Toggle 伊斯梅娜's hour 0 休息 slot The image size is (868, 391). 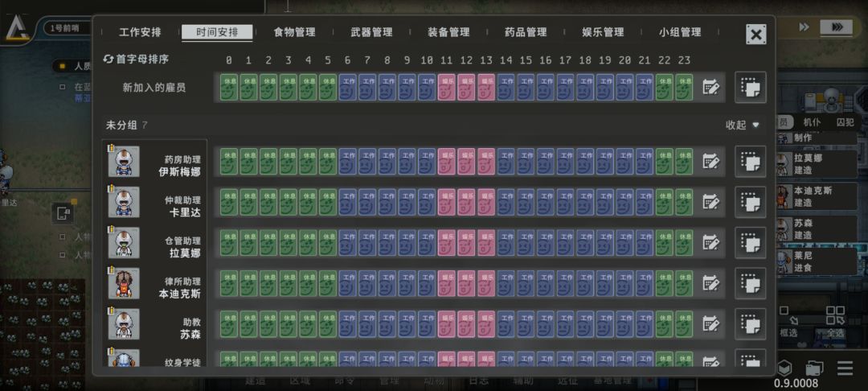tap(228, 161)
